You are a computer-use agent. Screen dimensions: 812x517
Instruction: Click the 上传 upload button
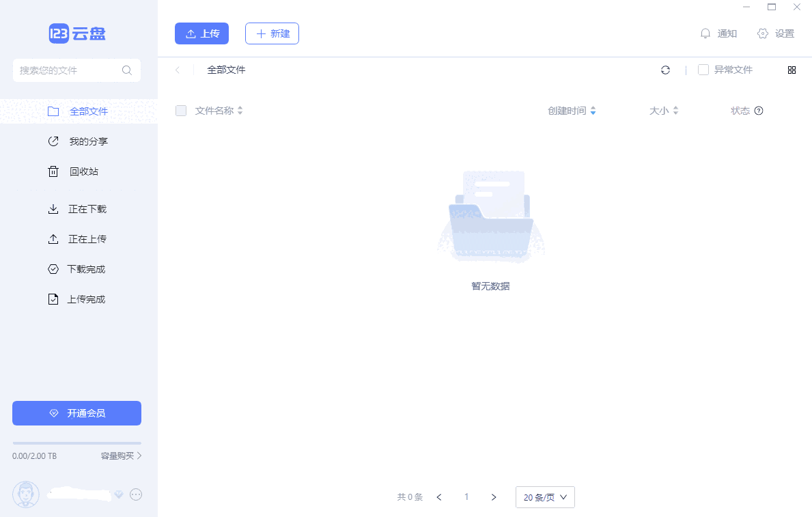click(201, 33)
